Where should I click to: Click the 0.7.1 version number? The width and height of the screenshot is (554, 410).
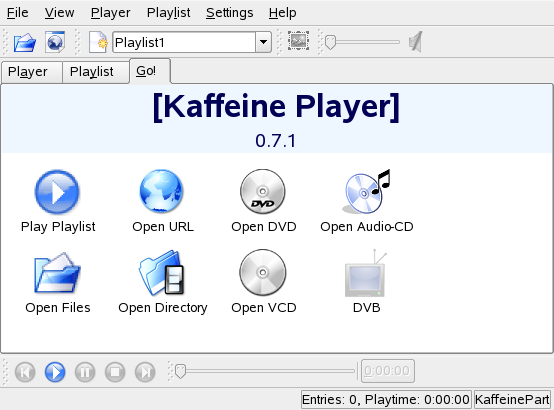[276, 141]
